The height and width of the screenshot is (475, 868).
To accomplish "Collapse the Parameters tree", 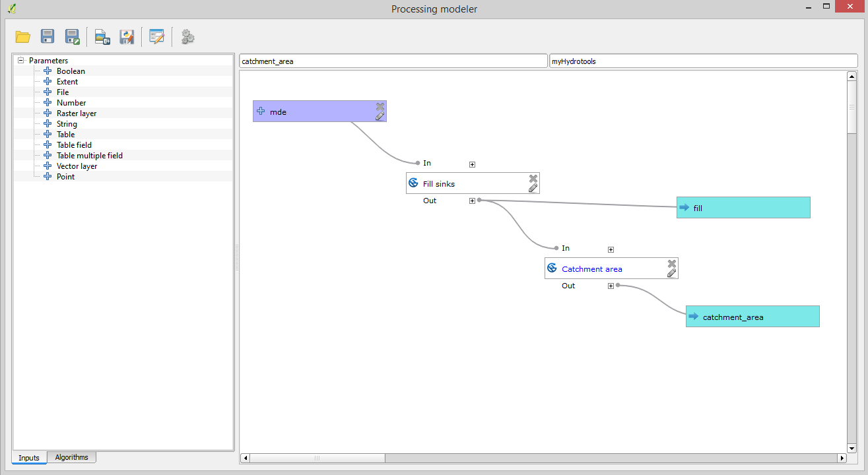I will (21, 60).
